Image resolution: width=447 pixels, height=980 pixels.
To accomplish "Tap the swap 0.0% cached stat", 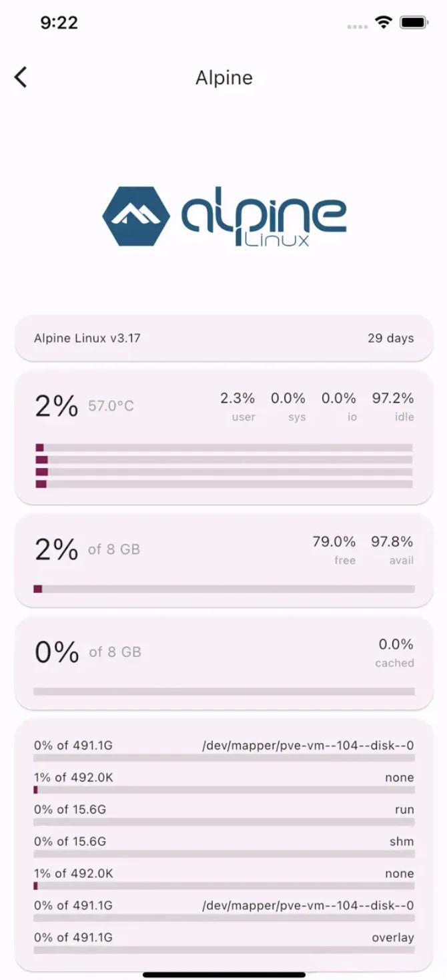I will pos(395,652).
